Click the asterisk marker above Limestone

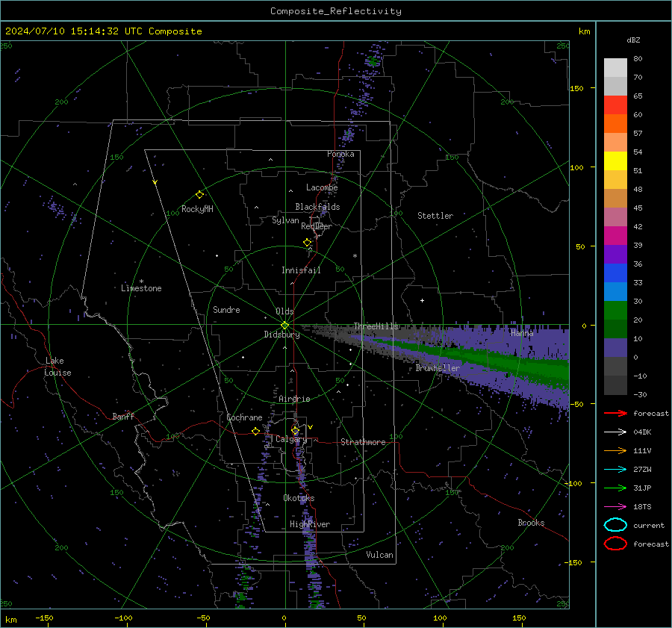[141, 282]
